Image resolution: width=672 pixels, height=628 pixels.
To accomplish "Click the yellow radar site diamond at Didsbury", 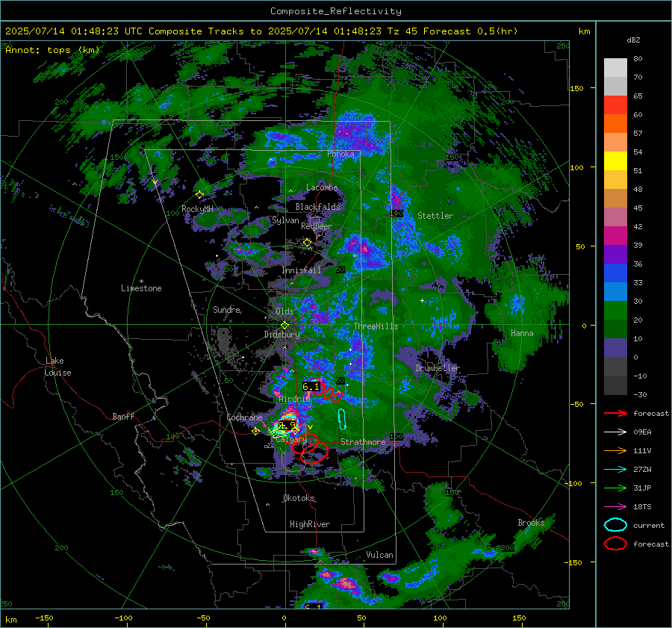I will (x=284, y=325).
